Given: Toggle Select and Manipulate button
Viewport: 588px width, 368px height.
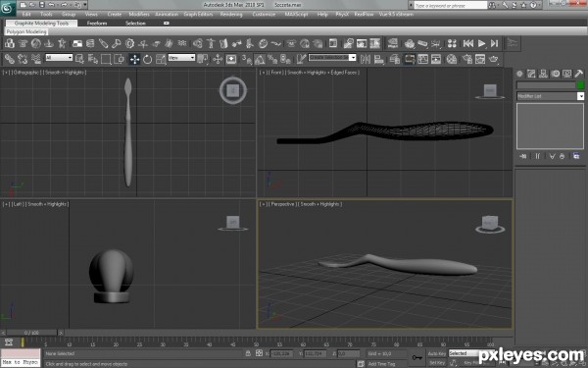Looking at the screenshot, I should pos(218,59).
